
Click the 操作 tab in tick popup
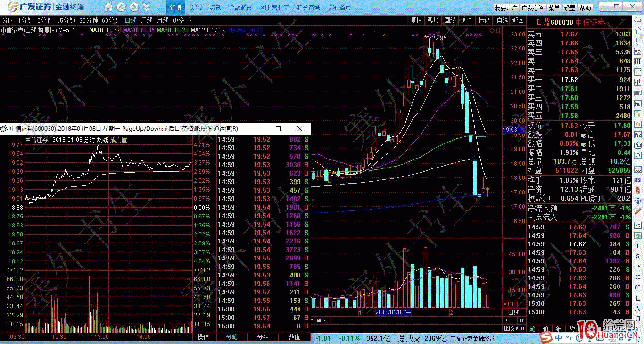[x=203, y=337]
